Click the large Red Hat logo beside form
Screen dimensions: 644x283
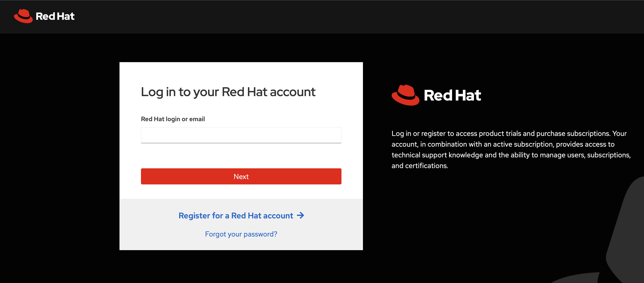coord(436,95)
